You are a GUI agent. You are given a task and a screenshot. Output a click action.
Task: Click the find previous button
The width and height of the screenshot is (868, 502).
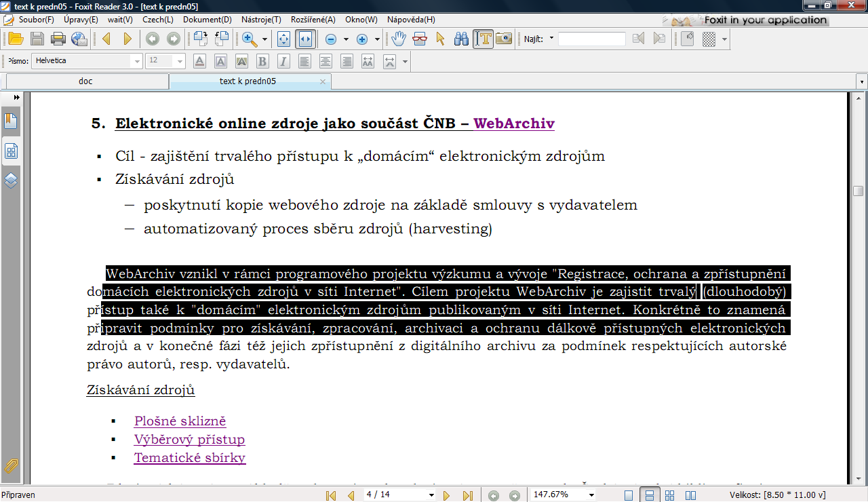(637, 39)
